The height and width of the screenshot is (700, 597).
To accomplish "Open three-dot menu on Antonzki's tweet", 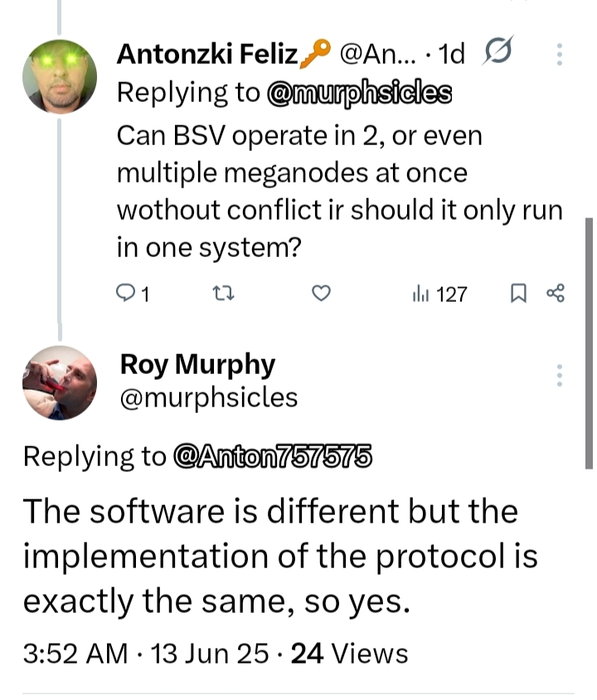I will pos(560,55).
